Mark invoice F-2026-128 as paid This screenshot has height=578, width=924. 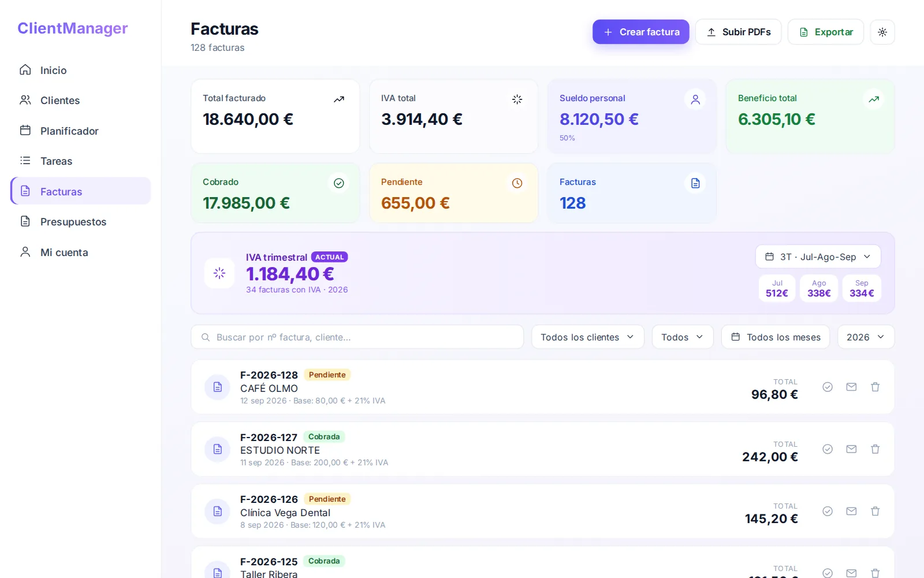[x=827, y=387]
